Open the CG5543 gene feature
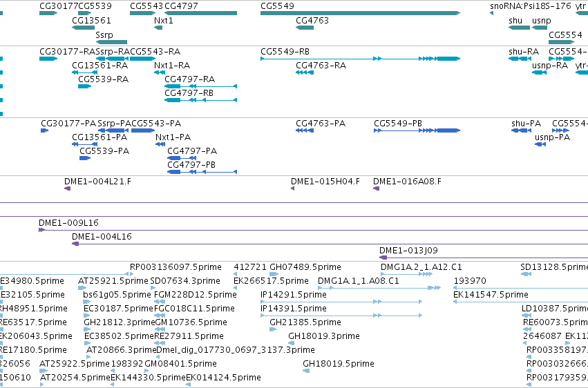Image resolution: width=588 pixels, height=388 pixels. (x=142, y=13)
